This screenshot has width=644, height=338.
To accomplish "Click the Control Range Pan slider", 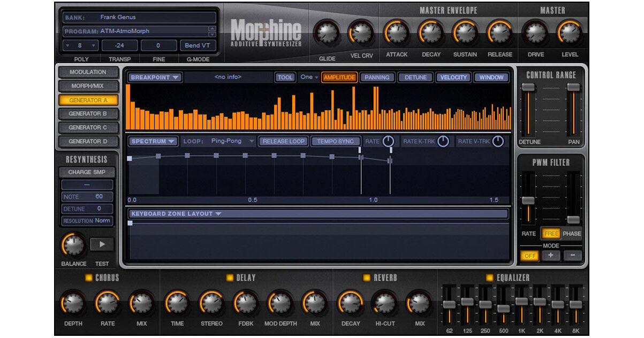I will coord(573,87).
